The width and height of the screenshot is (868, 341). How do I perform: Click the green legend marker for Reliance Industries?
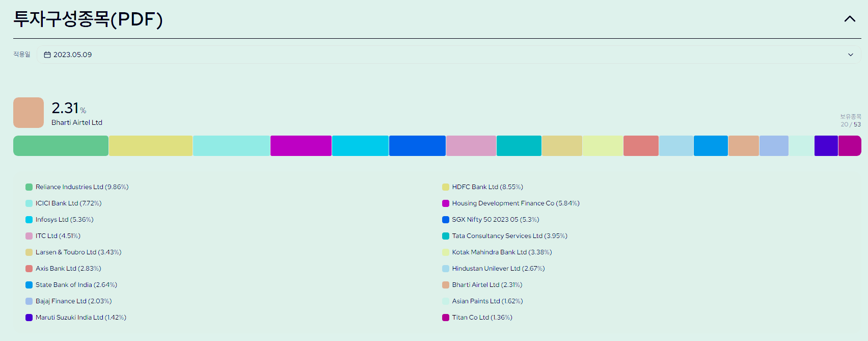click(29, 187)
